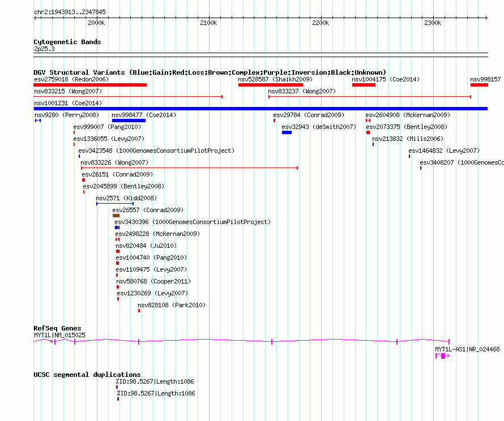The height and width of the screenshot is (421, 504).
Task: Click the esv32943 (deSmith2007) blue variant
Action: point(287,132)
